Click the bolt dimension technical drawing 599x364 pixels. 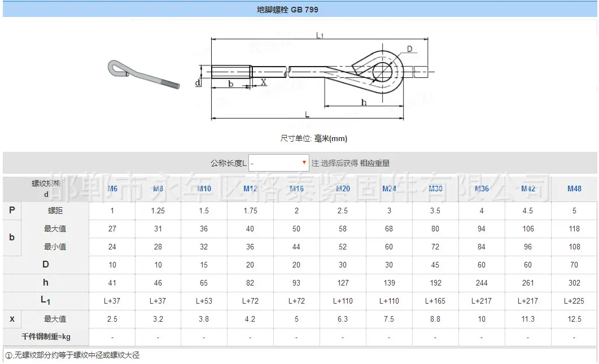[x=315, y=77]
